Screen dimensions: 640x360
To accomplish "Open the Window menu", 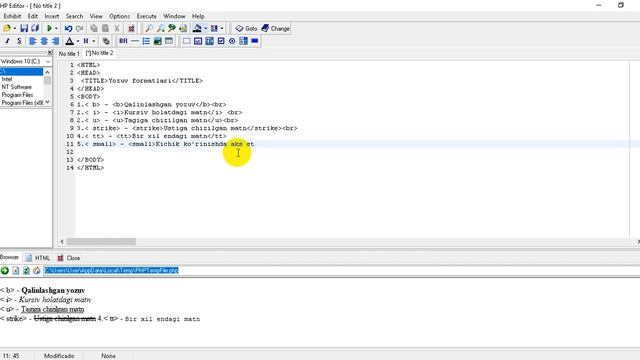I will point(174,16).
